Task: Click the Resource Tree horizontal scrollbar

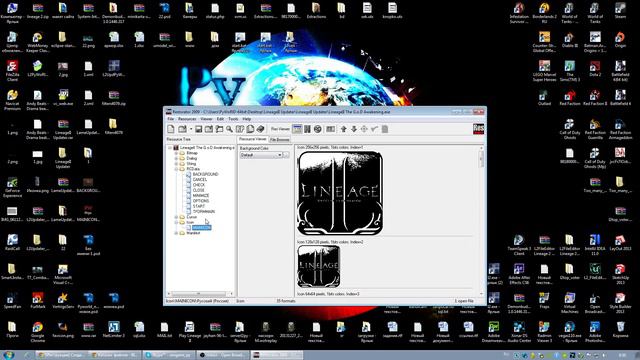Action: [200, 293]
